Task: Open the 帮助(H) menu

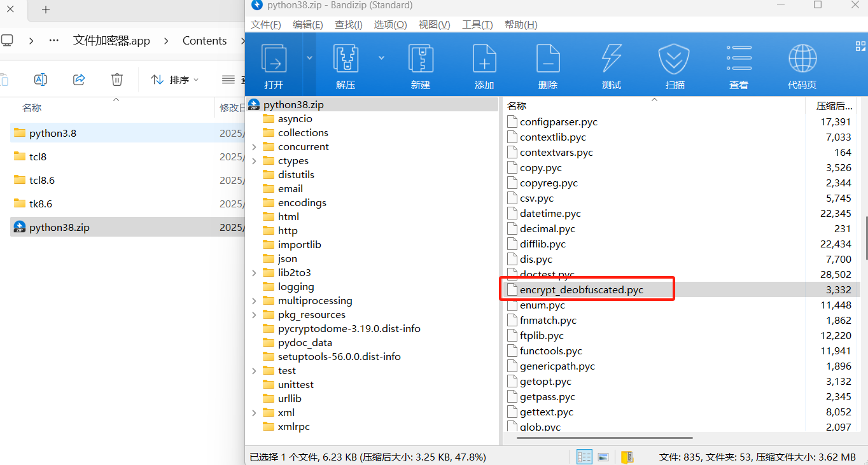Action: (521, 25)
